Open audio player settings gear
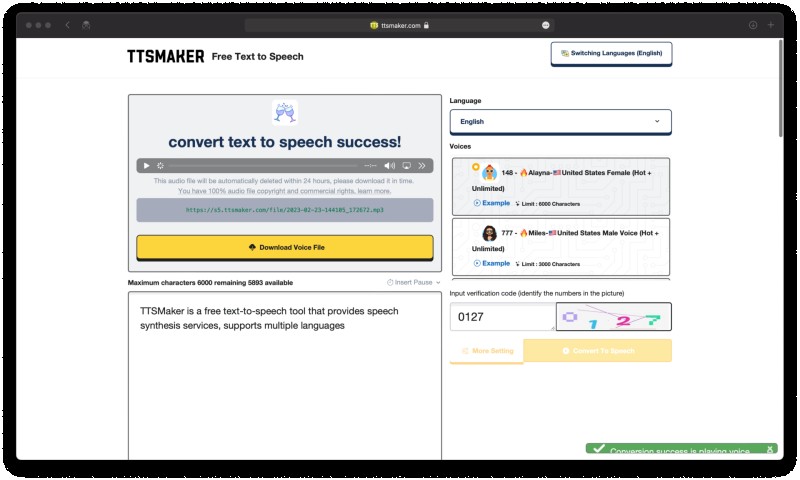Screen dimensions: 800x480 point(160,166)
